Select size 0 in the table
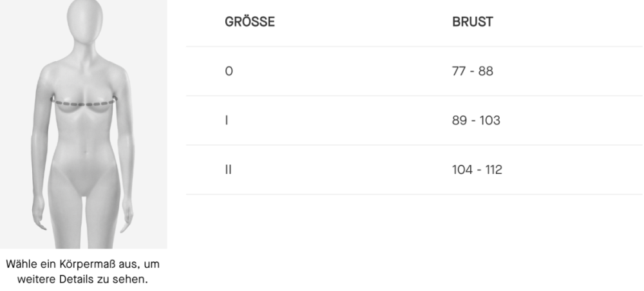Viewport: 644px width, 291px height. click(x=228, y=71)
